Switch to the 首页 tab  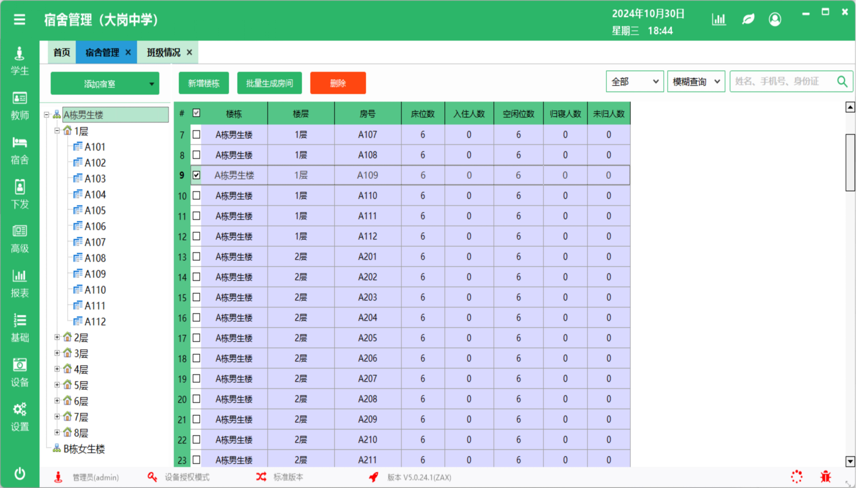pyautogui.click(x=62, y=52)
